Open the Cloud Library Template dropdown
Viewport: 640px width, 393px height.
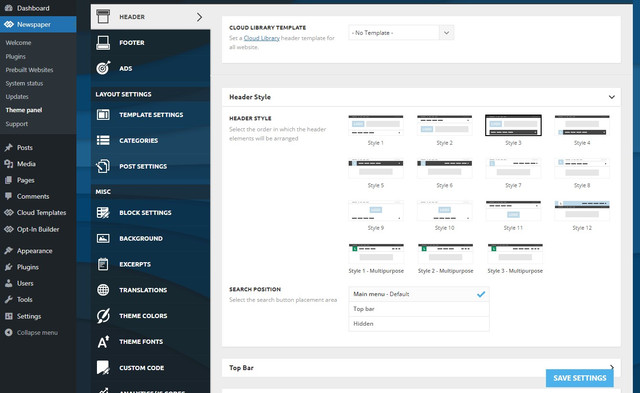point(401,33)
